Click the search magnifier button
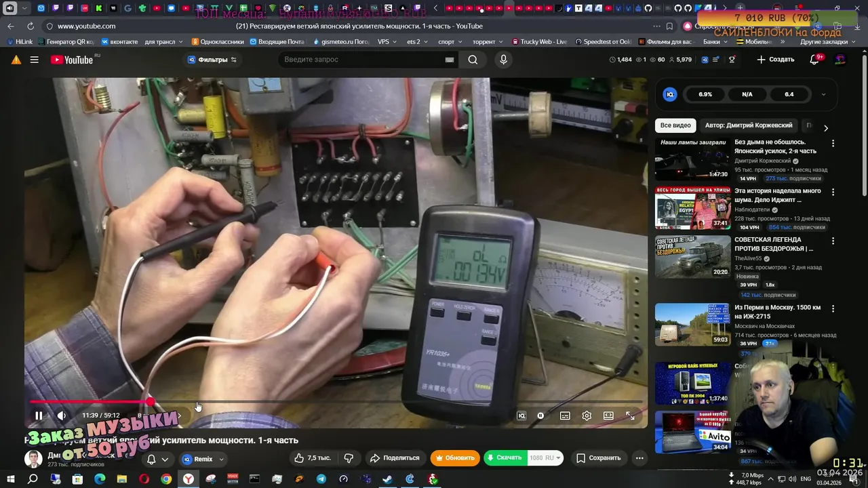This screenshot has height=488, width=868. (473, 60)
